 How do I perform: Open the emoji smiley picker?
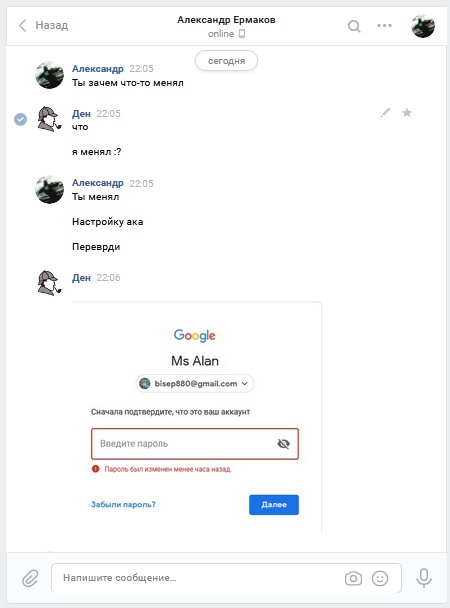[380, 578]
